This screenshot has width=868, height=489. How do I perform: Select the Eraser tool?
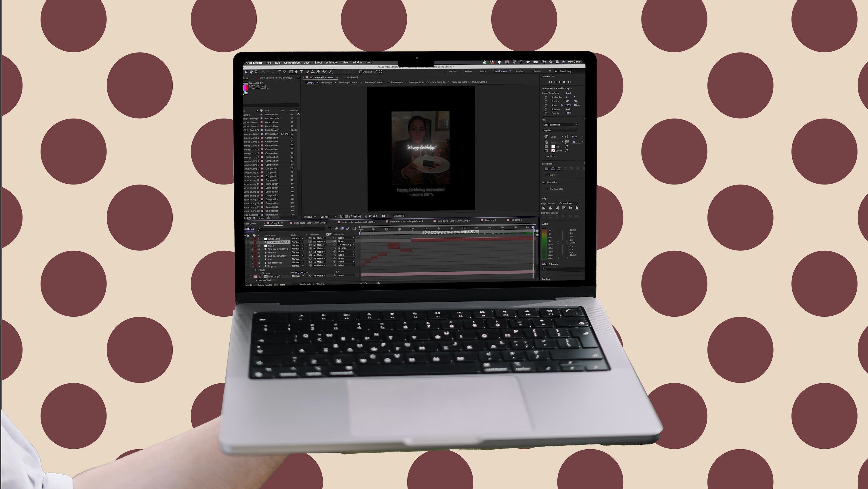pos(318,72)
